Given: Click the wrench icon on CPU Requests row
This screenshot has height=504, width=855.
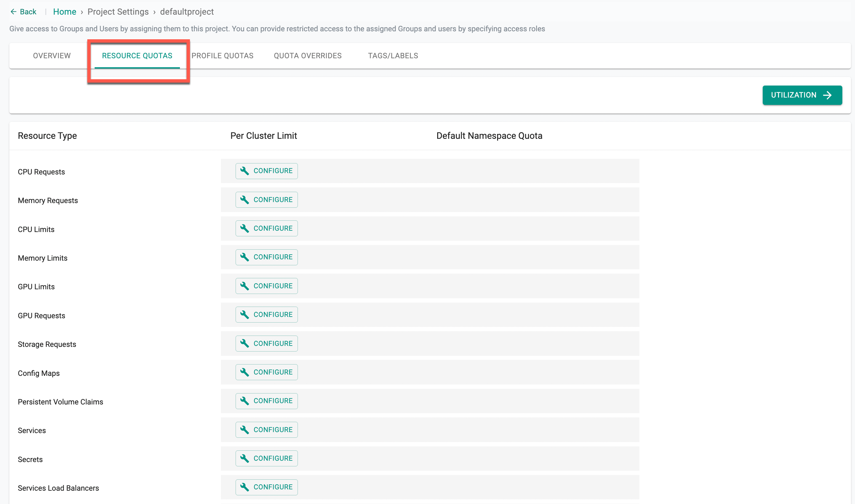Looking at the screenshot, I should coord(244,171).
